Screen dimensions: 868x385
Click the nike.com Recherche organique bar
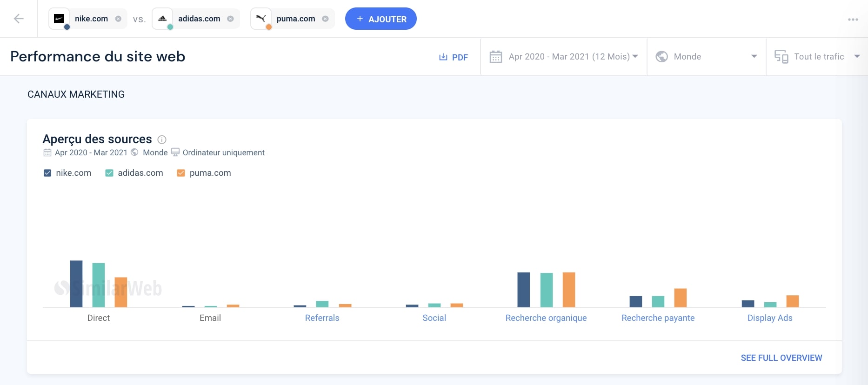[524, 290]
